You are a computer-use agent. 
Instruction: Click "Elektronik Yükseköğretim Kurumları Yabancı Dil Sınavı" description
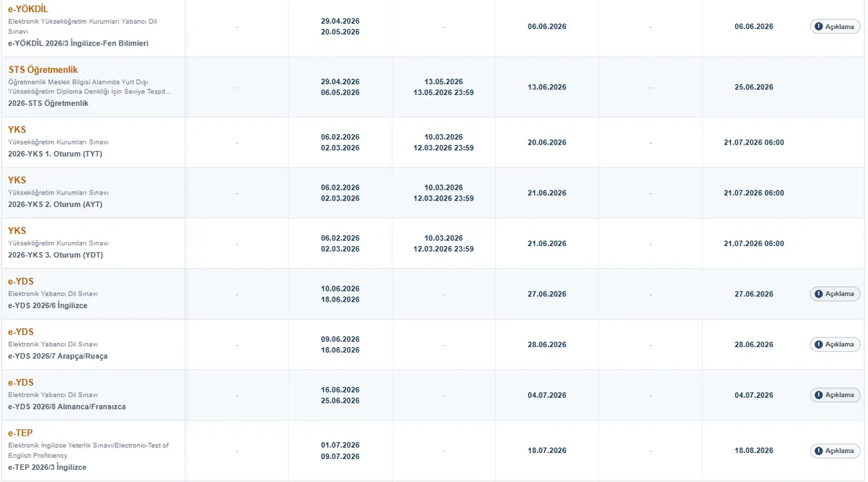[x=83, y=26]
